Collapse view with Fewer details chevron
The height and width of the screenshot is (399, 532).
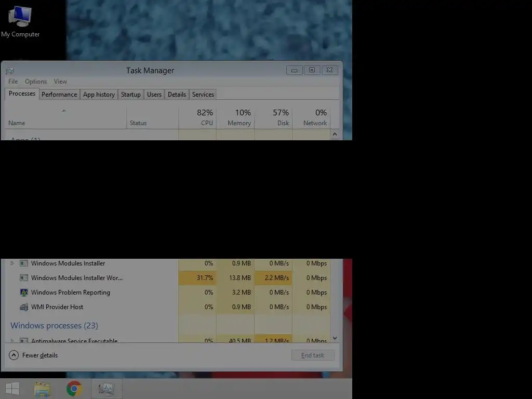point(14,355)
